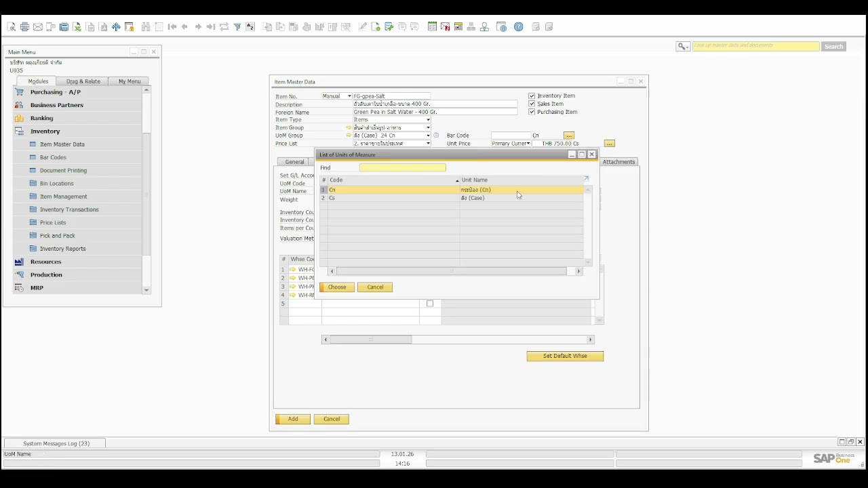Viewport: 868px width, 488px height.
Task: Open the Help question mark icon
Action: (x=519, y=27)
